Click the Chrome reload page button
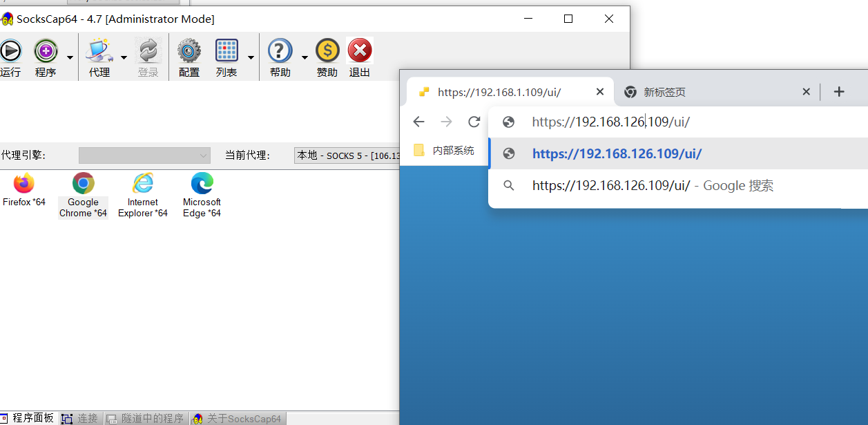Viewport: 868px width, 425px height. (474, 122)
